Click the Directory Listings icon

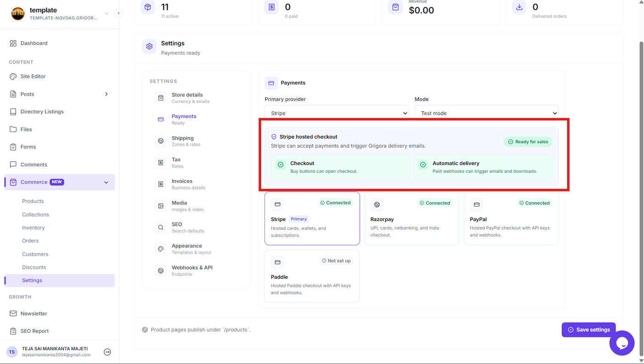13,112
